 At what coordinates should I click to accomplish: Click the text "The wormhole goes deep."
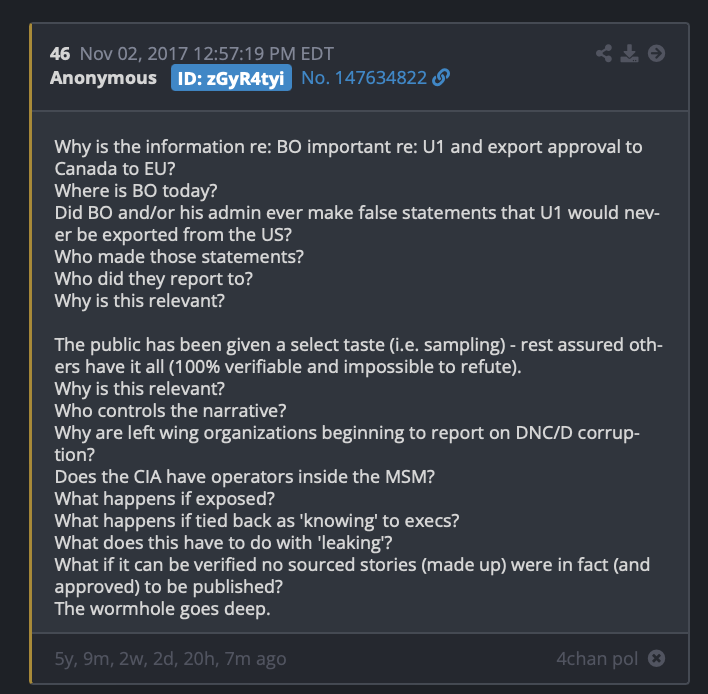click(x=163, y=609)
